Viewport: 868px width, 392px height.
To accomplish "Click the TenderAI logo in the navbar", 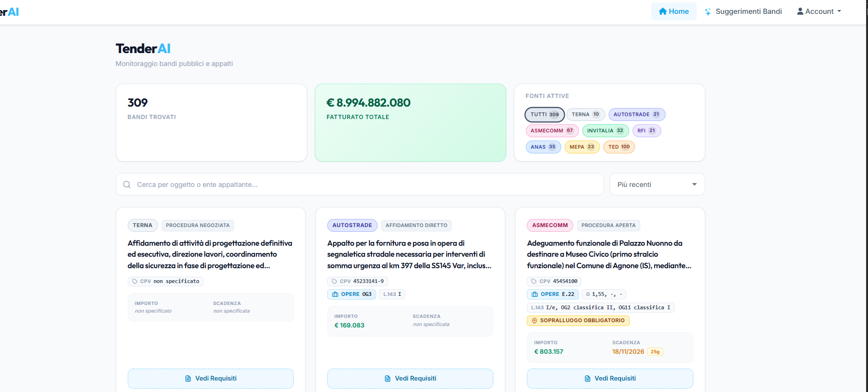I will (x=10, y=12).
